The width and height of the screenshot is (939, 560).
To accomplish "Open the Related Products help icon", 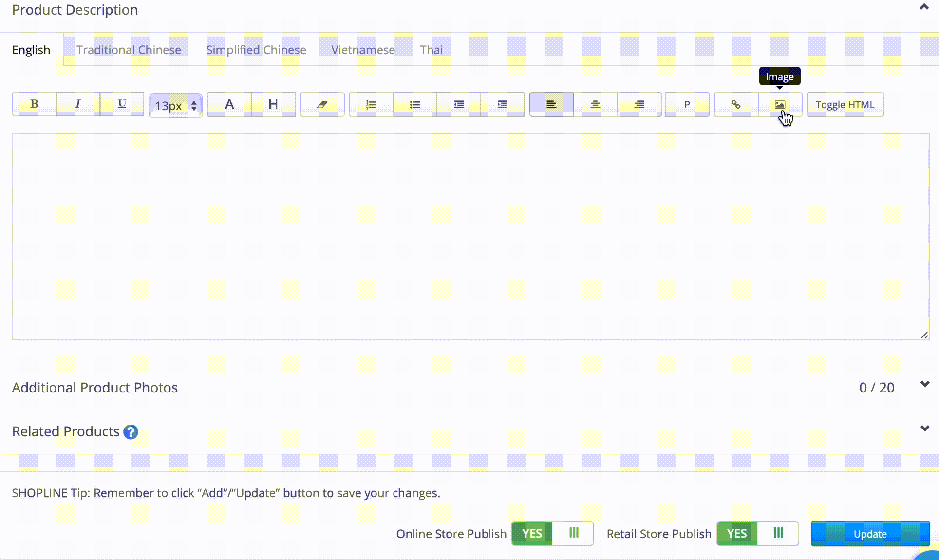I will [131, 432].
